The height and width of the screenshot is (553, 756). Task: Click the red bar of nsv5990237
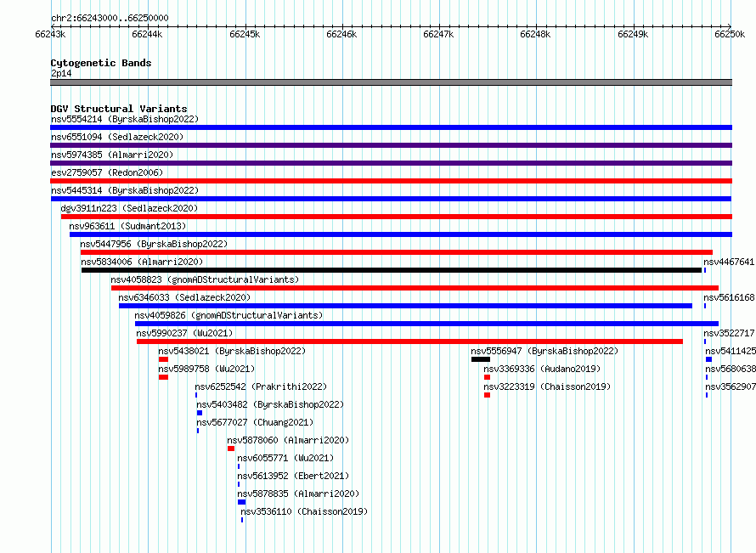click(x=409, y=341)
